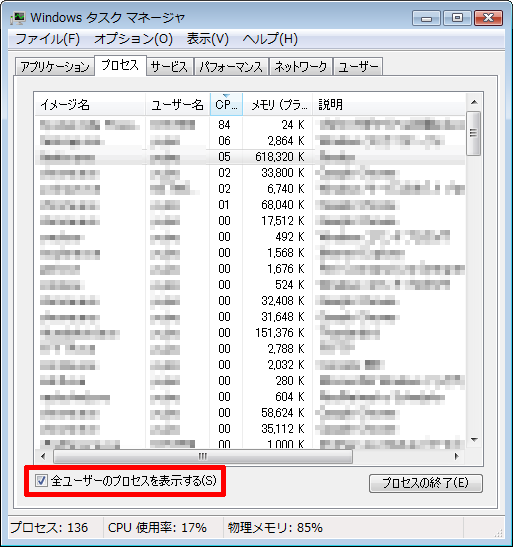Click the vertical scrollbar up arrow

pos(474,102)
